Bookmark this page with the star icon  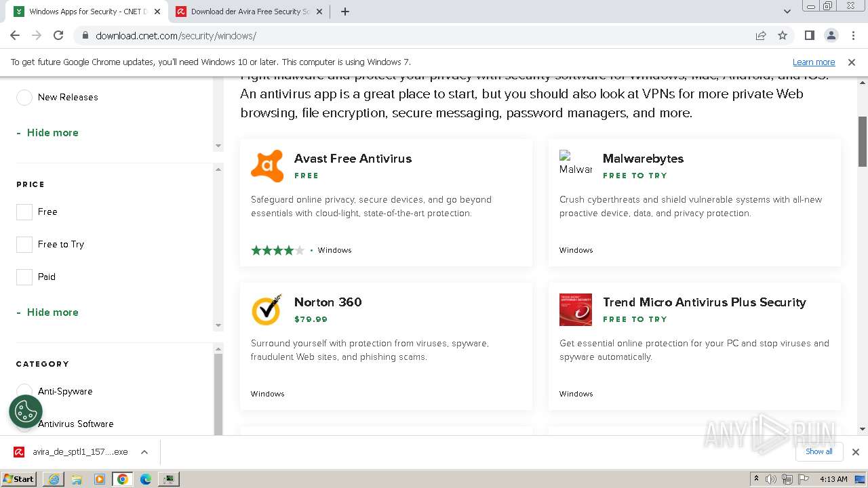[783, 36]
